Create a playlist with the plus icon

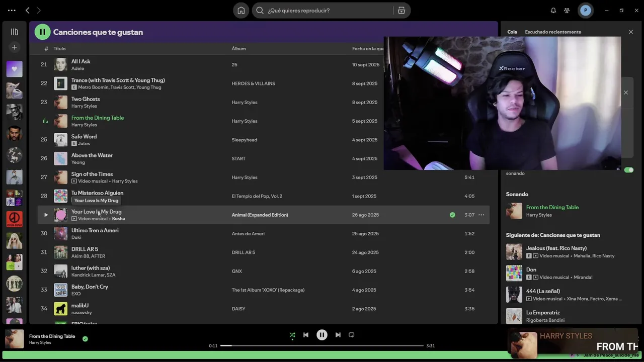(x=14, y=47)
